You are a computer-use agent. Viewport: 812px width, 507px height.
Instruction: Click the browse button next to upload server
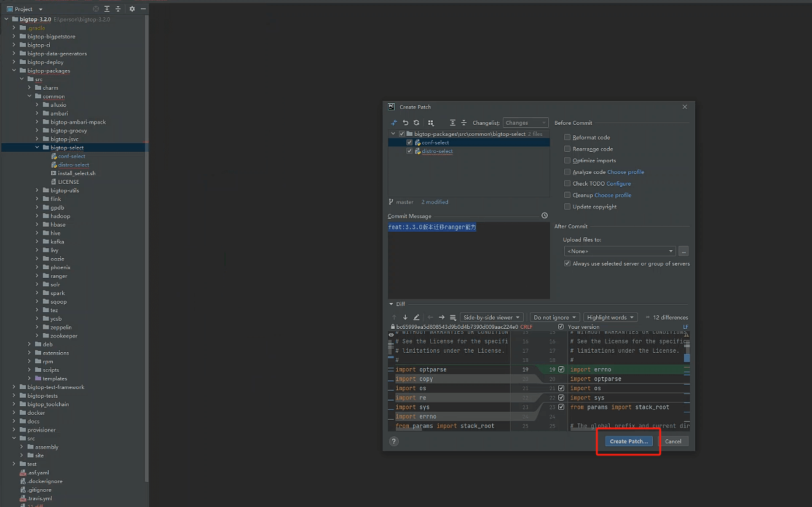(x=684, y=251)
